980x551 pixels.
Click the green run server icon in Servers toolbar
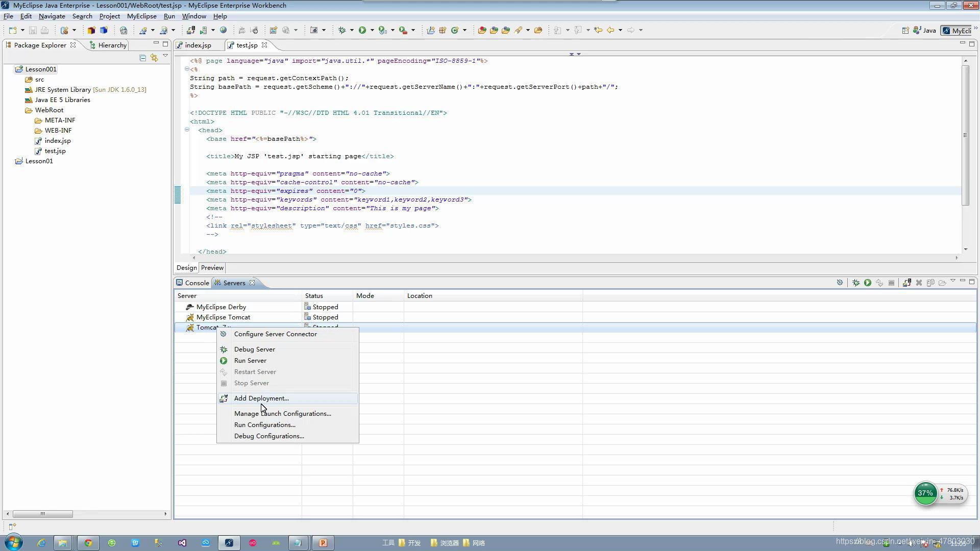pos(868,283)
